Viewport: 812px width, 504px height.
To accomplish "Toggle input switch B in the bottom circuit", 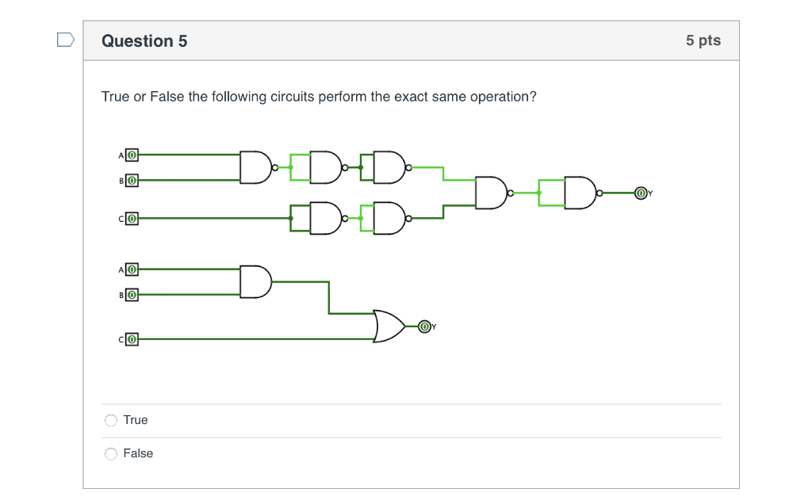I will 130,294.
